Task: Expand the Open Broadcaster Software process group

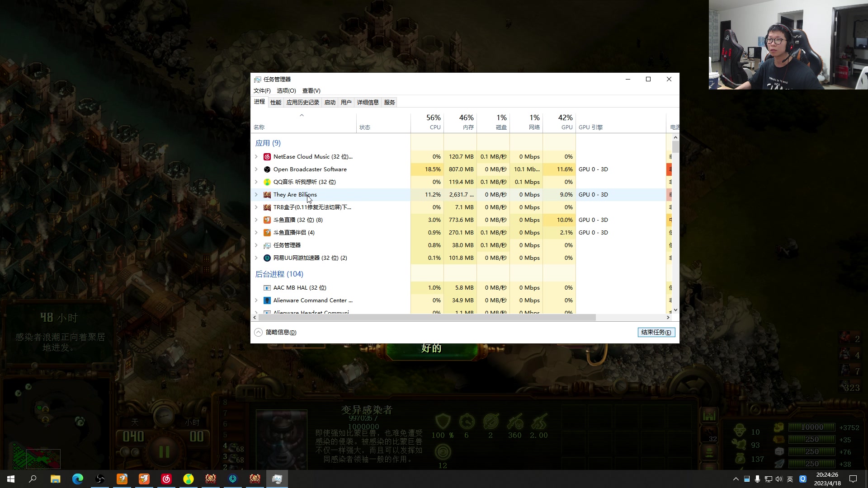Action: point(256,169)
